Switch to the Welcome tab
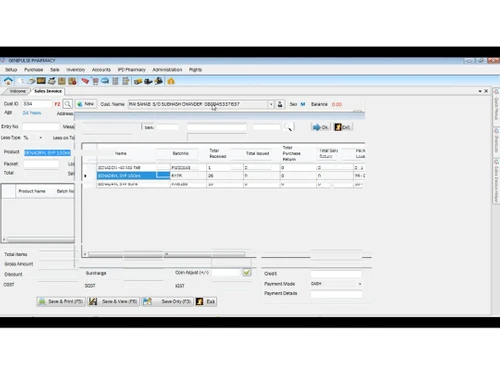The image size is (500, 375). click(17, 91)
